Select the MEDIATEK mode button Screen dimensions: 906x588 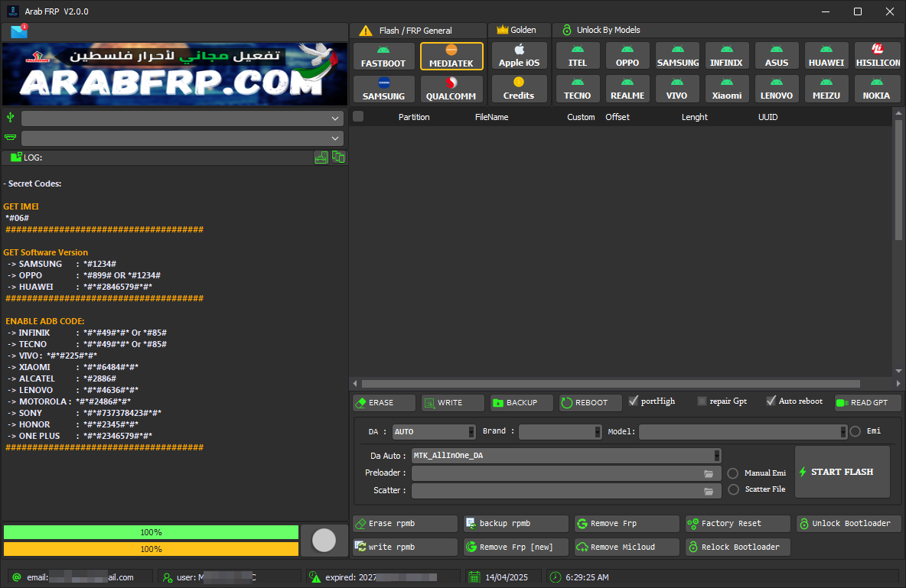point(451,56)
